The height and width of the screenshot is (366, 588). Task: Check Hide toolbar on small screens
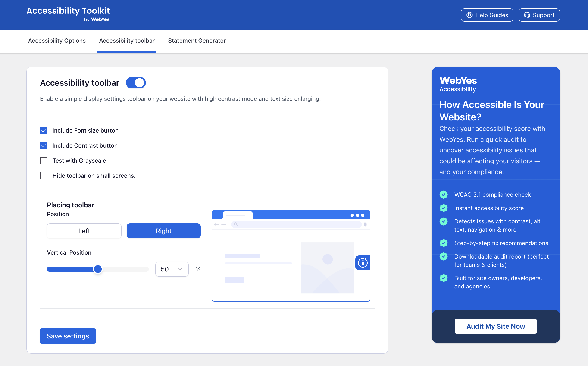point(44,176)
